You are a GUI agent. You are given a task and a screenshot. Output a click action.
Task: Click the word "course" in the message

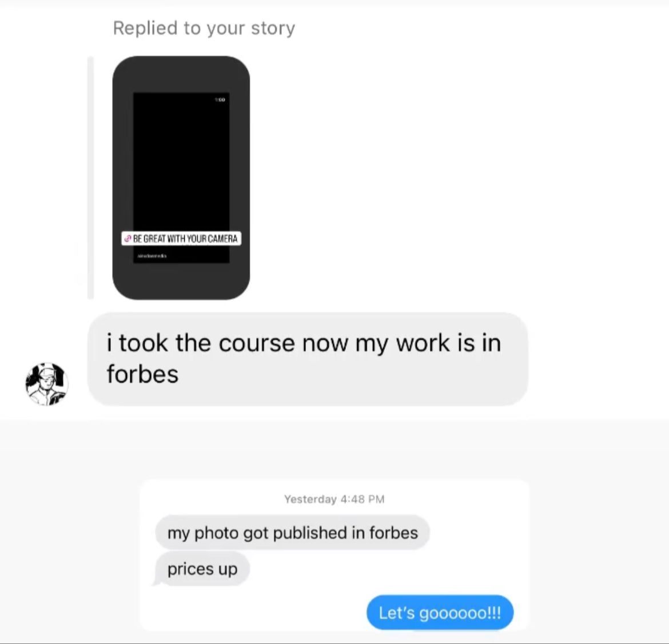pos(256,343)
